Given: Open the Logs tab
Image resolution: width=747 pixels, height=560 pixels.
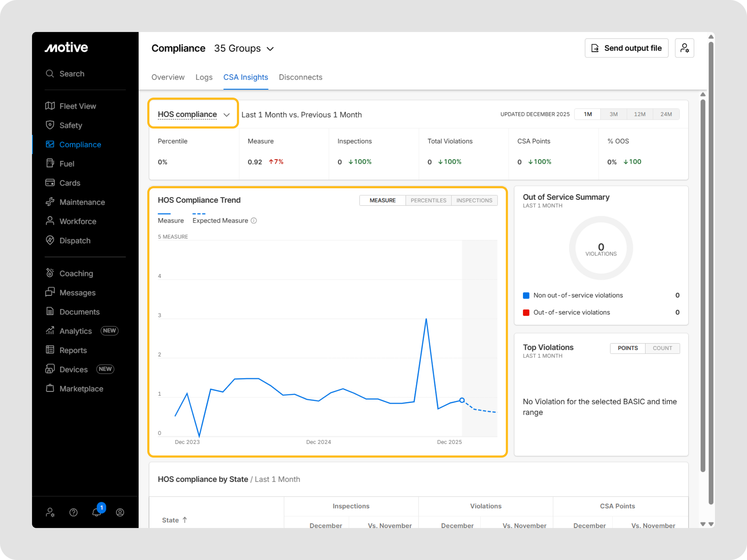Looking at the screenshot, I should coord(204,77).
